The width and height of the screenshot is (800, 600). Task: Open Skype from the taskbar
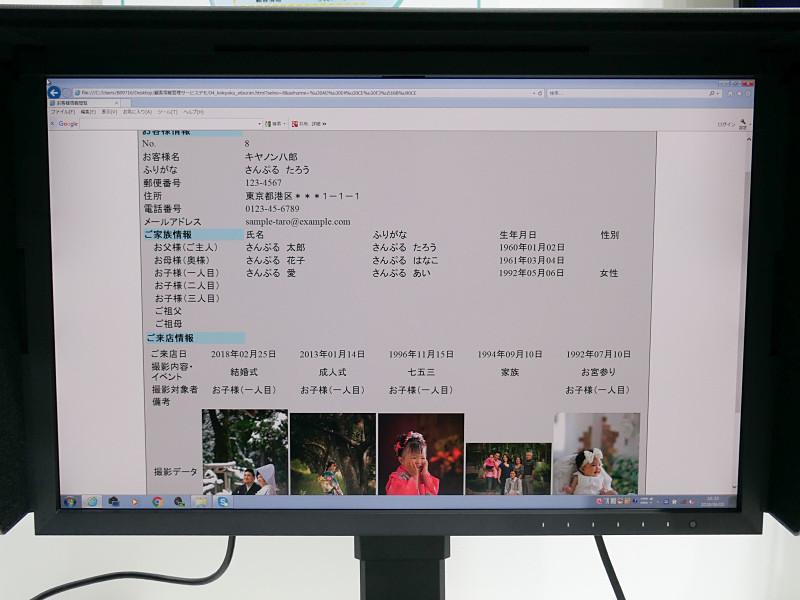223,502
